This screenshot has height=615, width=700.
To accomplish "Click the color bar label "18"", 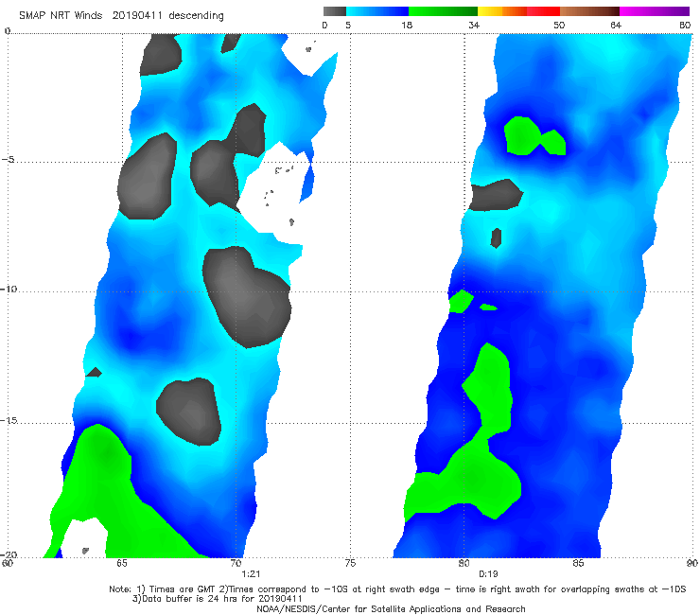I will (407, 25).
